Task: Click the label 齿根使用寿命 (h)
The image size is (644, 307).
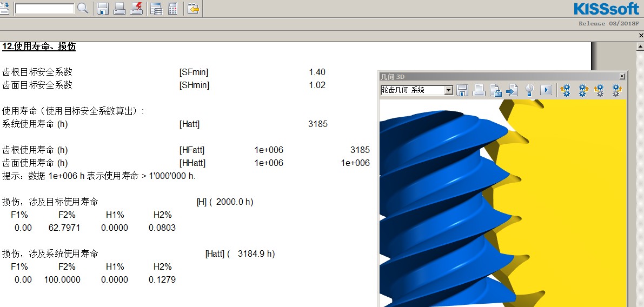Action: (35, 150)
